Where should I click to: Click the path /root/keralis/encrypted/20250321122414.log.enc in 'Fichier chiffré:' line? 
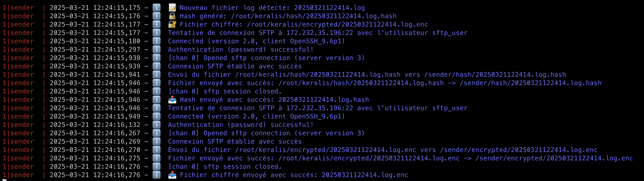338,24
